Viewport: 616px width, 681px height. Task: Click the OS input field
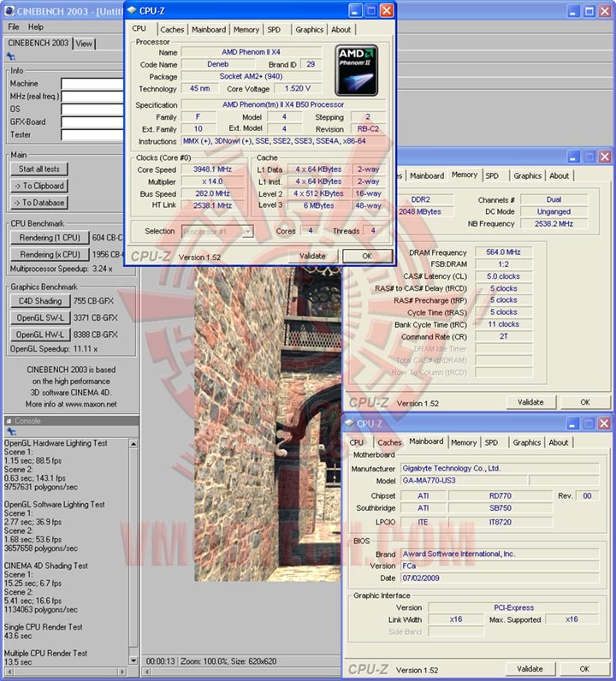coord(92,110)
